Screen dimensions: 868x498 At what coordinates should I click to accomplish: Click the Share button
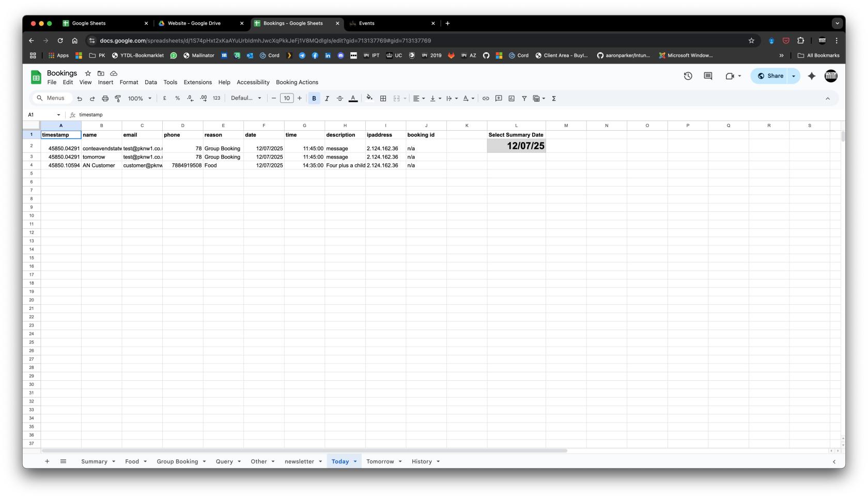(770, 76)
